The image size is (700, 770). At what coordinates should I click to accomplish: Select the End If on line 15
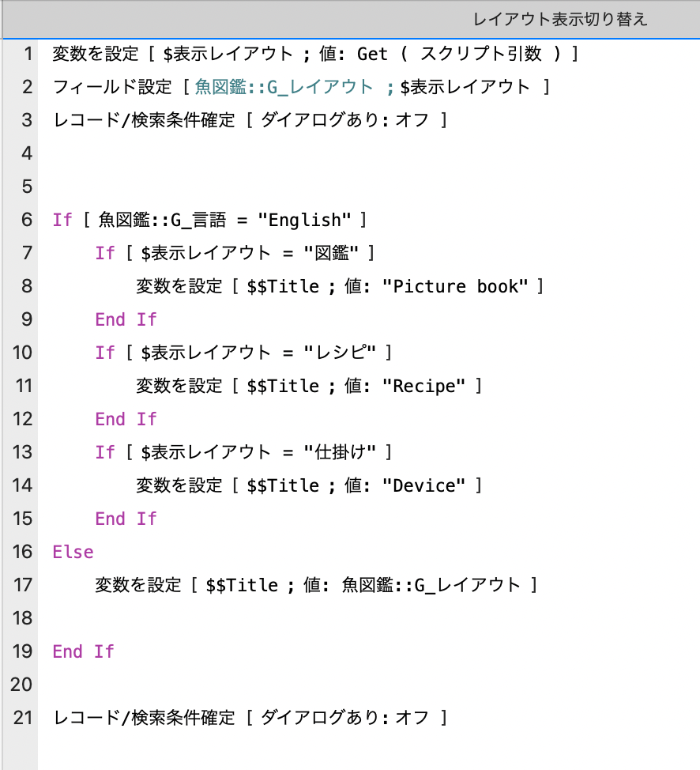[126, 519]
